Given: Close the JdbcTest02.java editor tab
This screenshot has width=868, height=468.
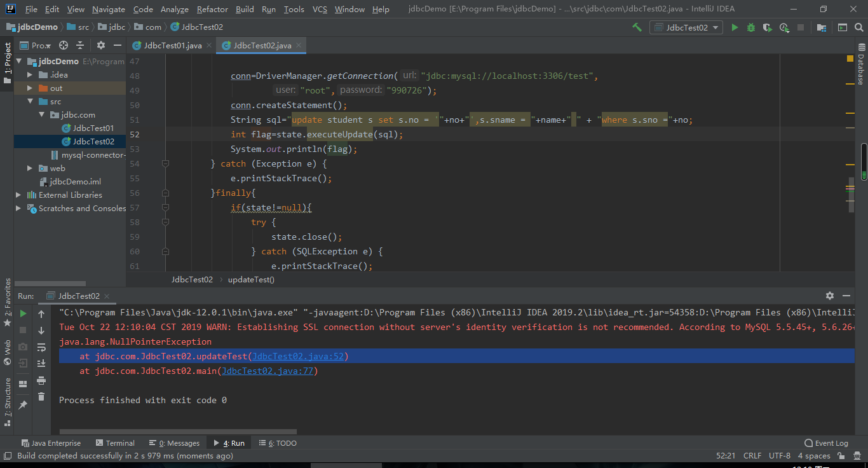Looking at the screenshot, I should point(299,46).
